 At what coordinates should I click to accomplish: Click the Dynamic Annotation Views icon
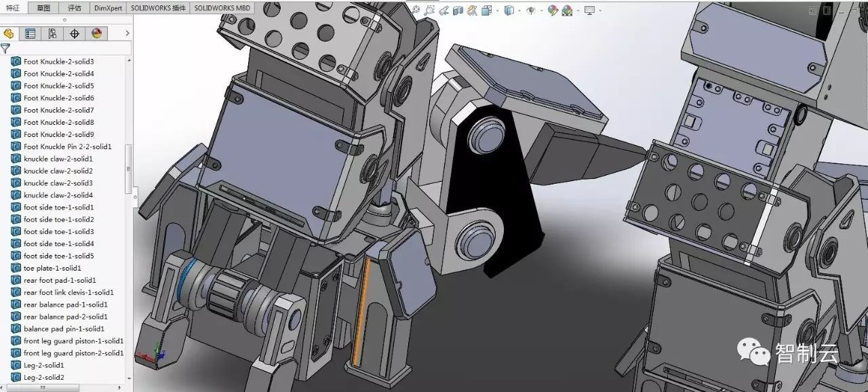[472, 10]
